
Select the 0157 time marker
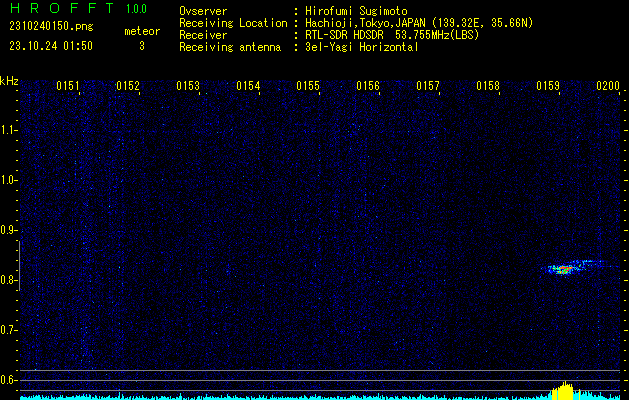(428, 86)
